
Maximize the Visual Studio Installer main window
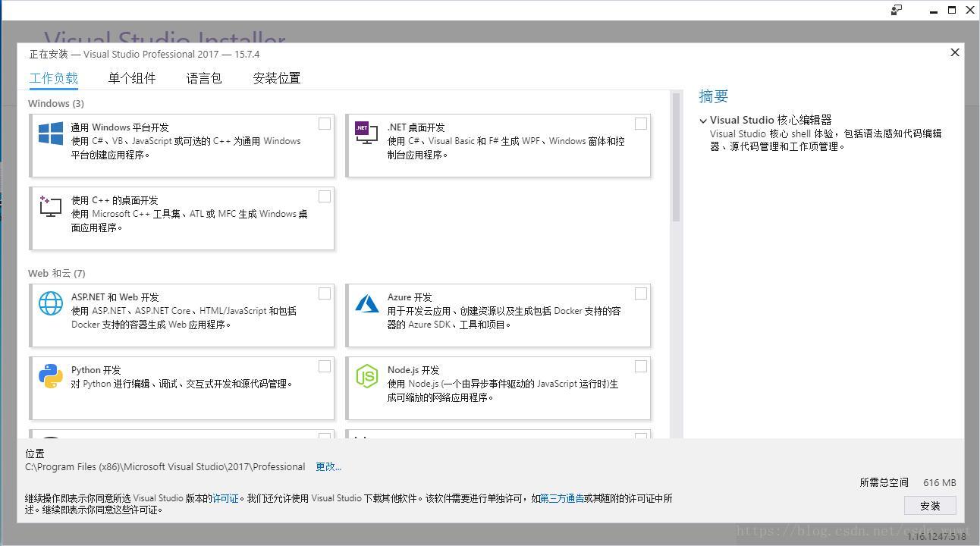tap(952, 11)
